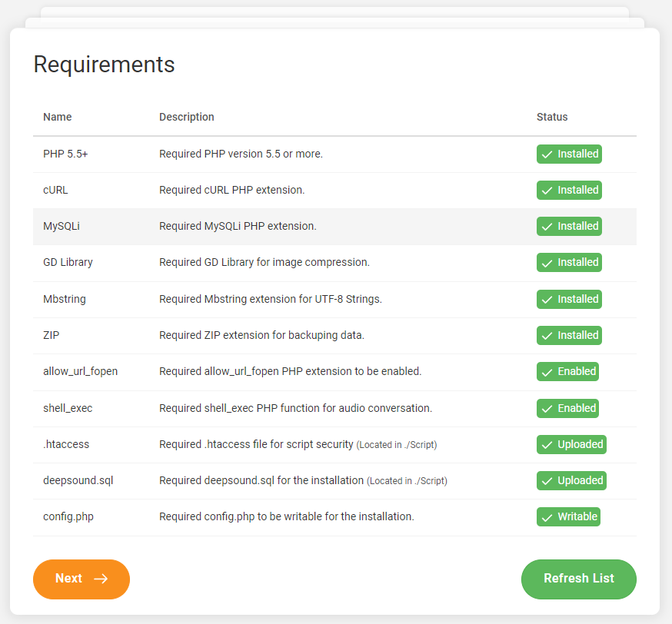Click checkmark icon in GD Library status
Image resolution: width=672 pixels, height=624 pixels.
click(x=547, y=263)
